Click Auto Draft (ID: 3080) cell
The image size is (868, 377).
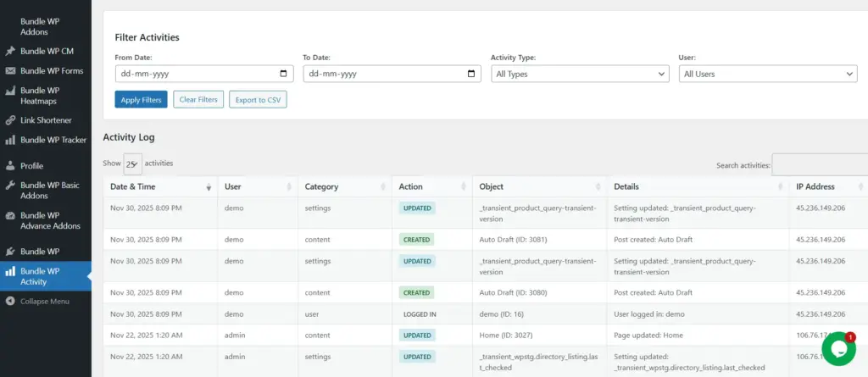tap(540, 292)
